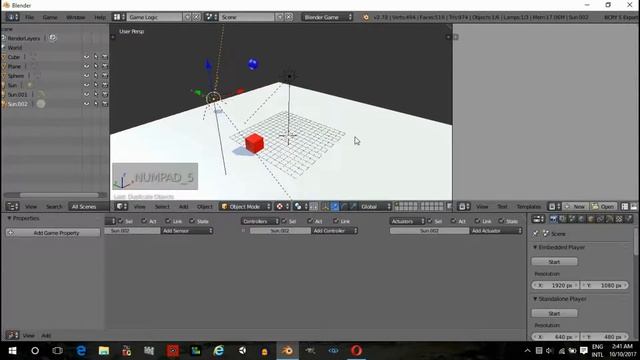Click the Windows Start button
Screen dimensions: 640x360
(x=12, y=351)
